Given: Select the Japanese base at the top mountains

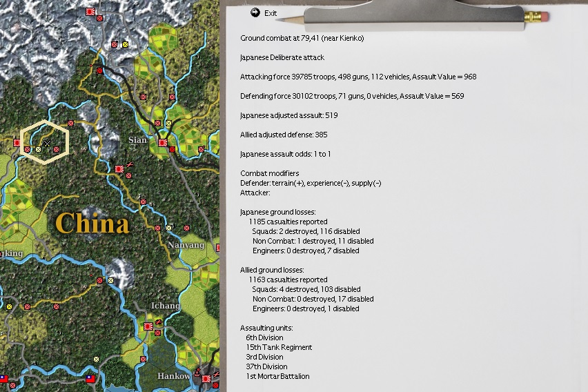Looking at the screenshot, I should click(x=90, y=12).
